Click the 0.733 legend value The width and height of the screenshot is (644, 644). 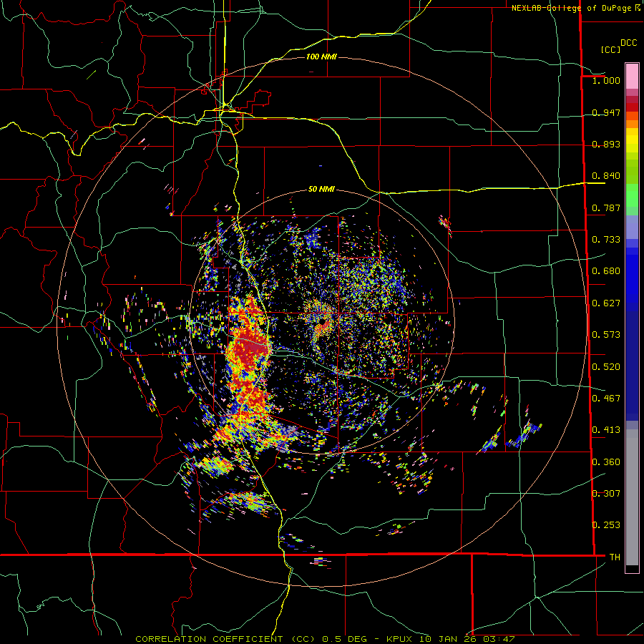coord(606,240)
